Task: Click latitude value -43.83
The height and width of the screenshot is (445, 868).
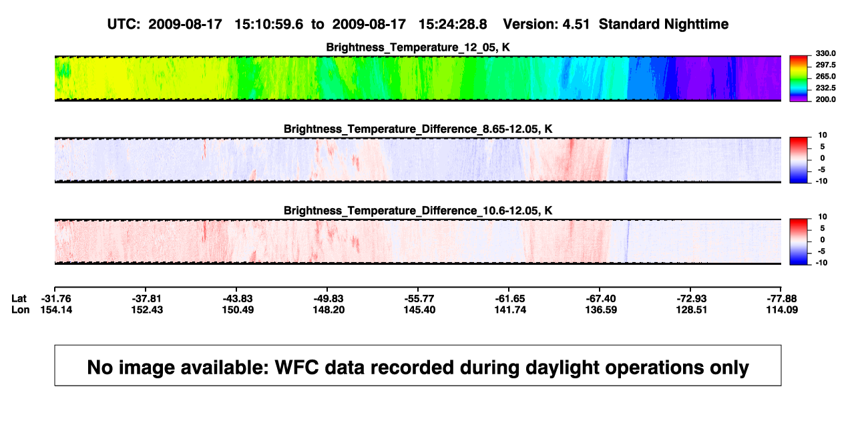Action: pos(238,298)
